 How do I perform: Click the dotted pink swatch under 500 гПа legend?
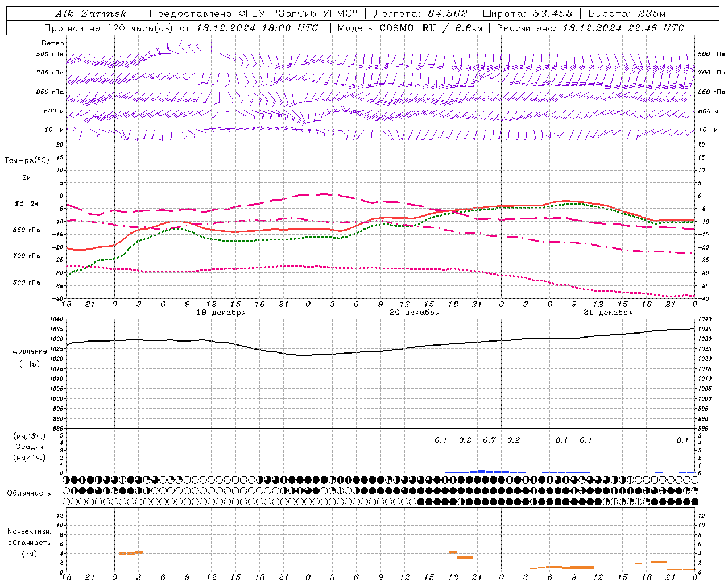coord(25,289)
